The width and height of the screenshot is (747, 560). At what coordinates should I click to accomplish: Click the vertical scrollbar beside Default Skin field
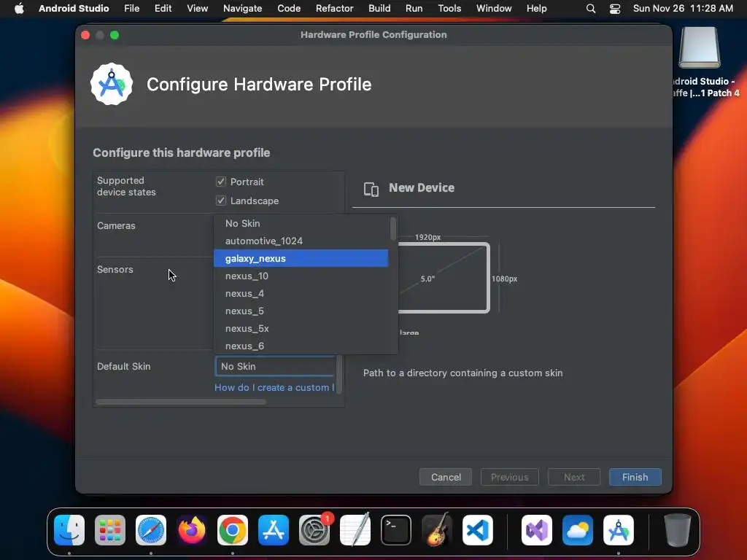tap(339, 374)
